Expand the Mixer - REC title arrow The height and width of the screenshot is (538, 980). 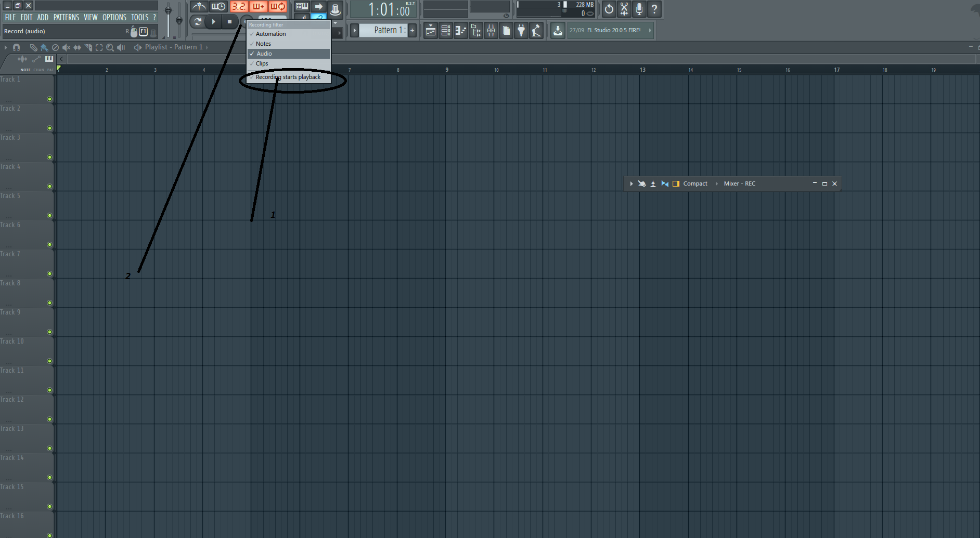coord(716,183)
